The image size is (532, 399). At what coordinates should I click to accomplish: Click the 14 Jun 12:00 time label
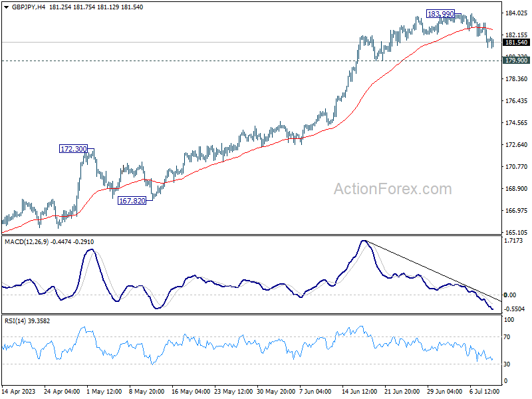pos(359,392)
